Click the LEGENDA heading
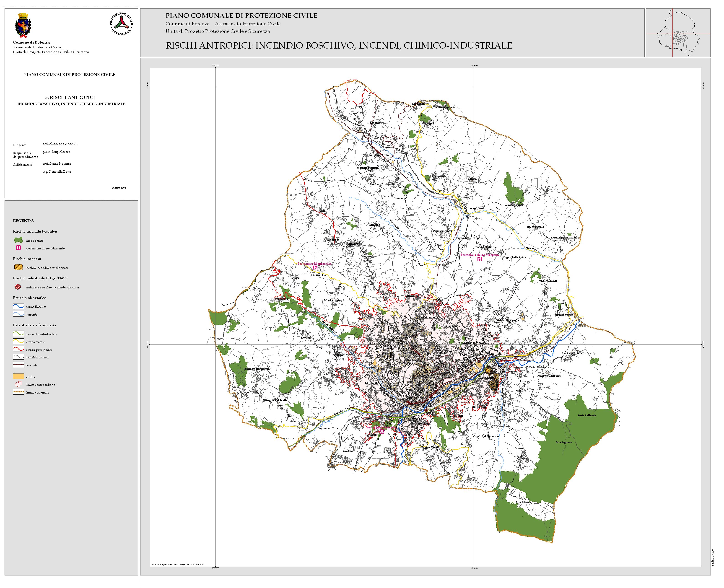 [23, 220]
